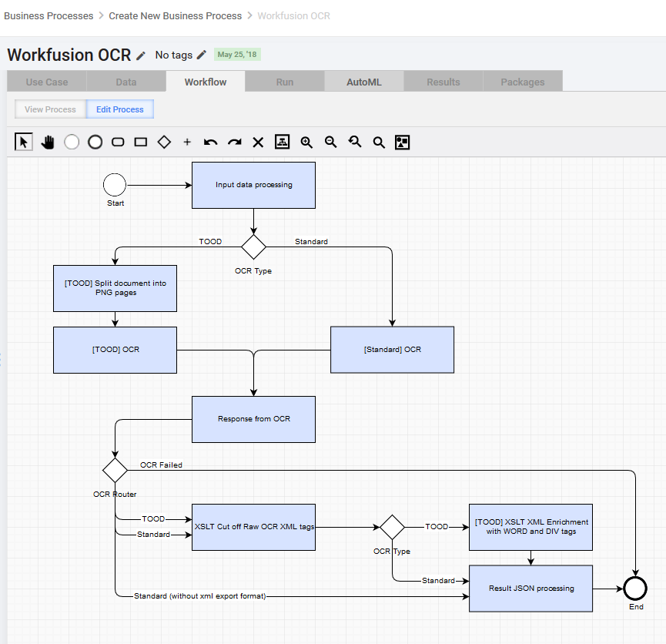This screenshot has width=666, height=644.
Task: Switch to the Data tab
Action: 126,82
